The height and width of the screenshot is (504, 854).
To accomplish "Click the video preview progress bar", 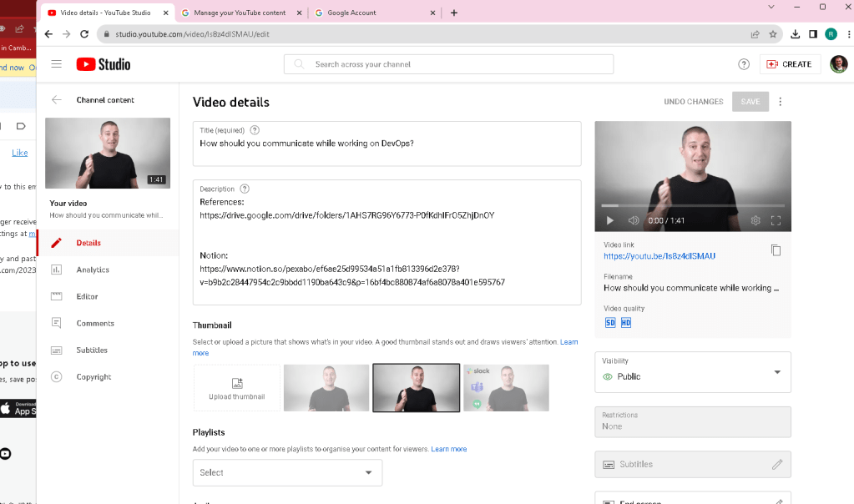I will click(x=693, y=206).
